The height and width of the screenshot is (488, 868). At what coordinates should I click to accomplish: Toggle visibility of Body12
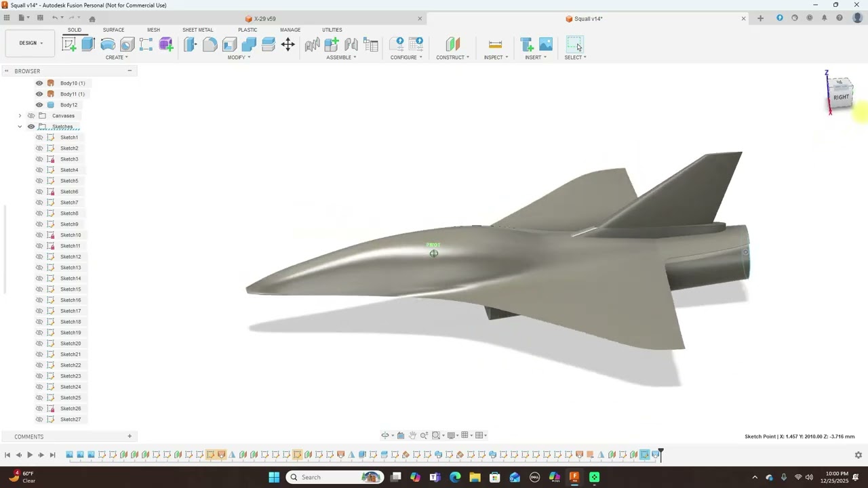[x=39, y=105]
